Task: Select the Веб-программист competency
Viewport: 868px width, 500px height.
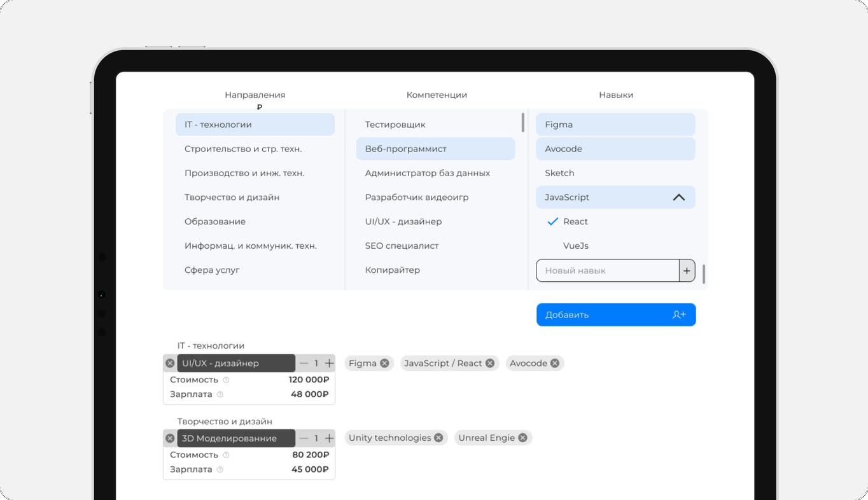Action: [x=436, y=149]
